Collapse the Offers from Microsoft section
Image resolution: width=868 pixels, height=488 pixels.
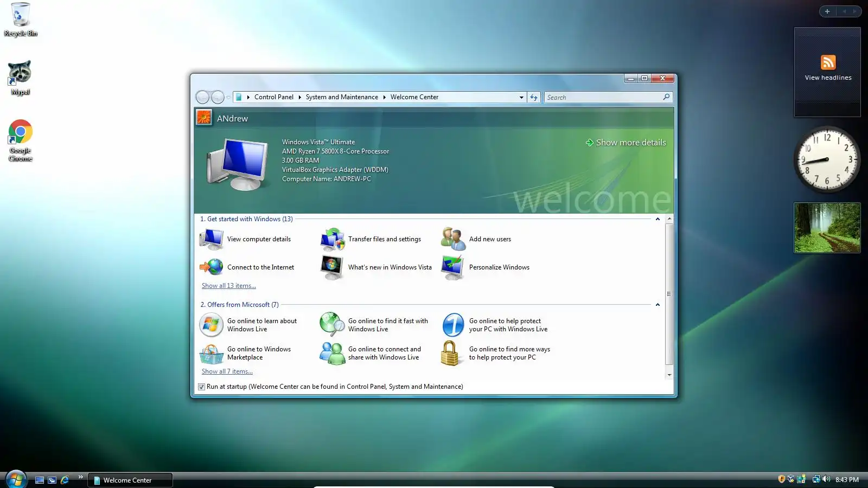658,305
